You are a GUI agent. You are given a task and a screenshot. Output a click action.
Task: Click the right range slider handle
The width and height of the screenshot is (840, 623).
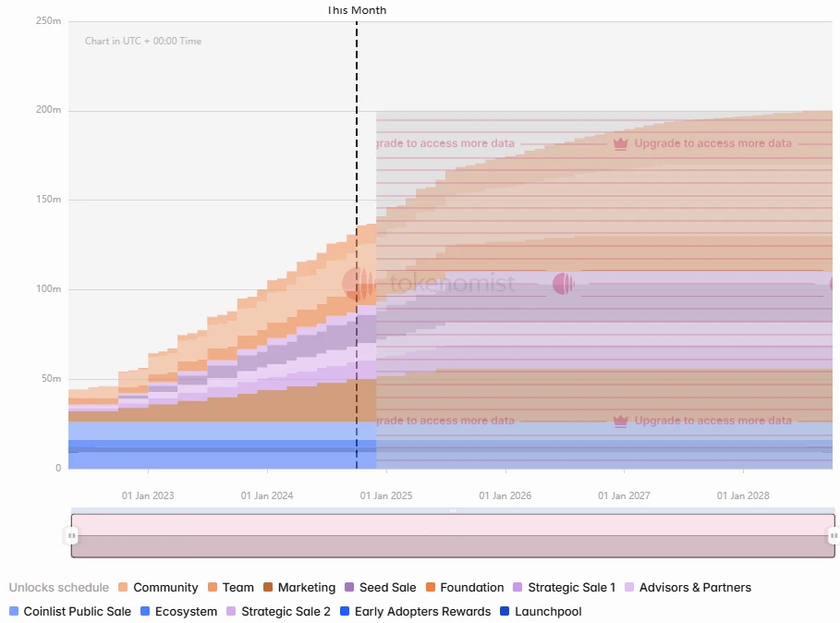point(833,535)
